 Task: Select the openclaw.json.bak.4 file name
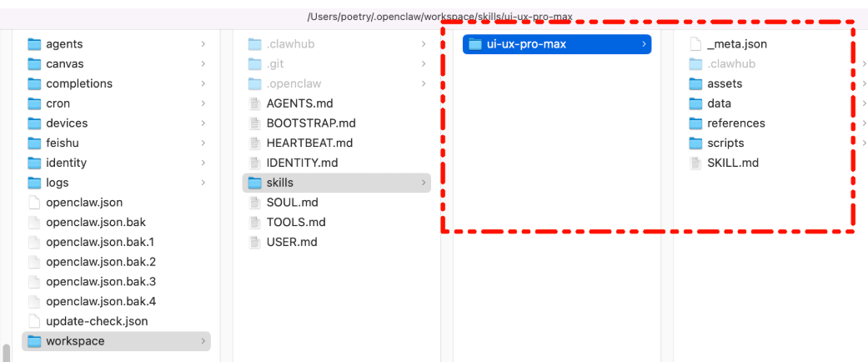click(101, 302)
